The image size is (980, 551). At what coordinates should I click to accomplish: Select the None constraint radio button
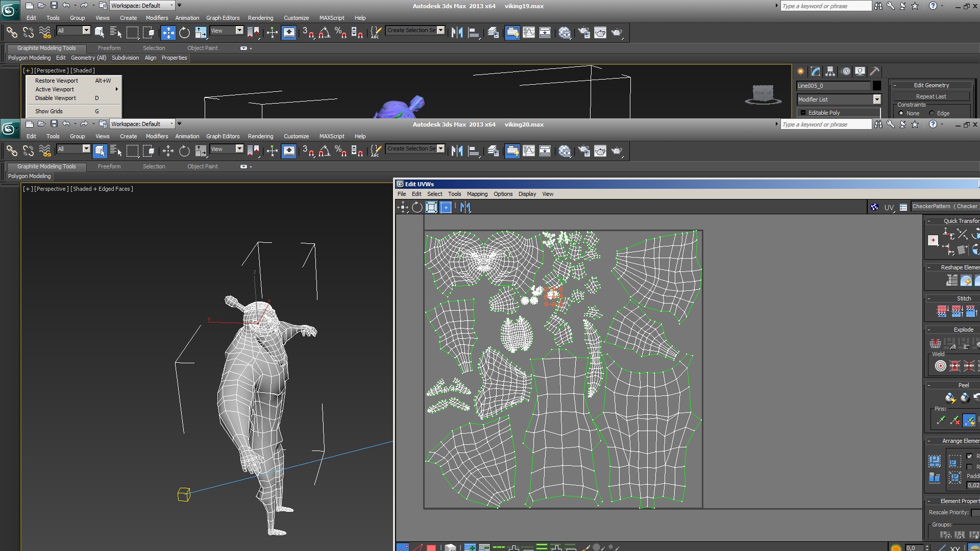pos(901,113)
